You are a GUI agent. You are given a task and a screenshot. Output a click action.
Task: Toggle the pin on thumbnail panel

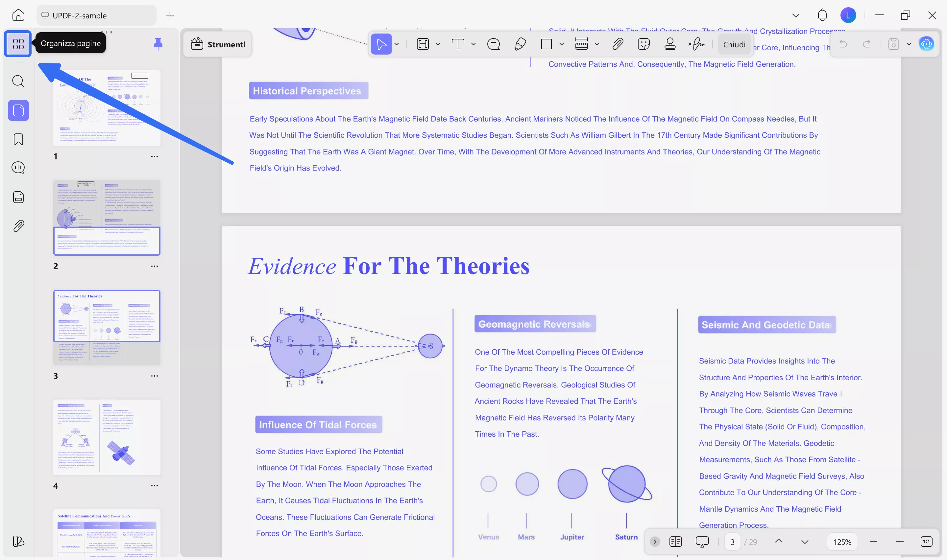pos(158,44)
